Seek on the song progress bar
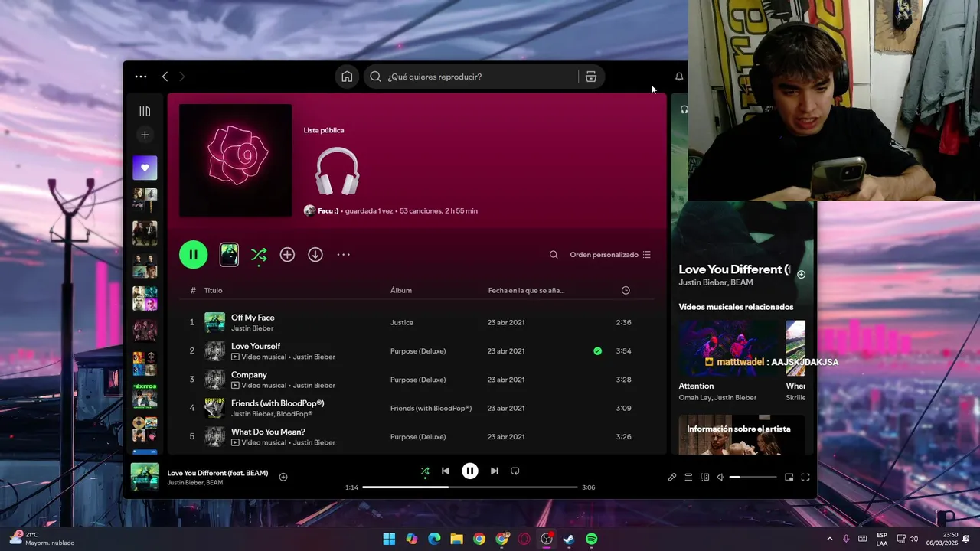This screenshot has width=980, height=551. click(x=470, y=487)
